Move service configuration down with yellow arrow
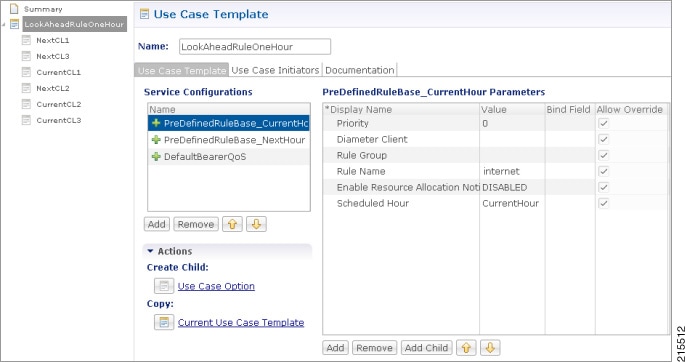This screenshot has width=685, height=362. point(256,224)
